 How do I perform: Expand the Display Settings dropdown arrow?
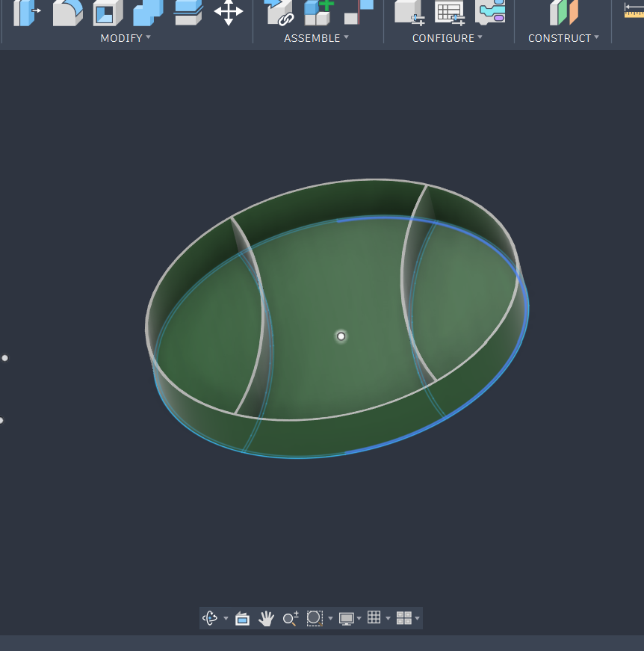[359, 619]
